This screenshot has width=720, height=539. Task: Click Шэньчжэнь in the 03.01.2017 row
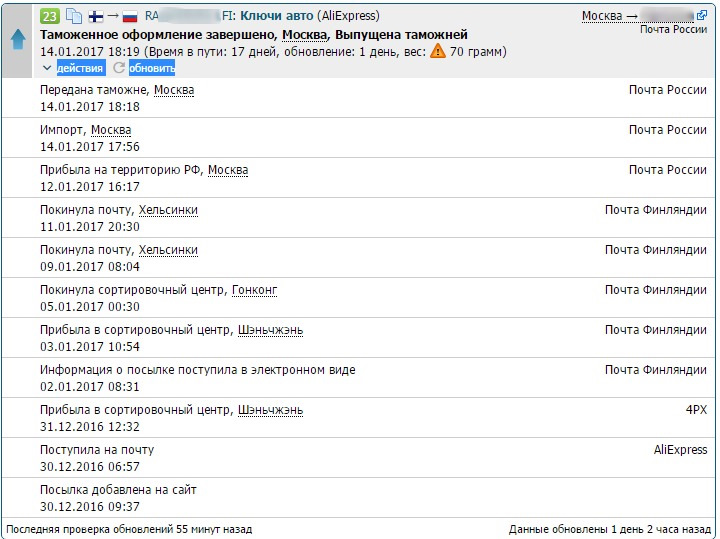point(270,330)
